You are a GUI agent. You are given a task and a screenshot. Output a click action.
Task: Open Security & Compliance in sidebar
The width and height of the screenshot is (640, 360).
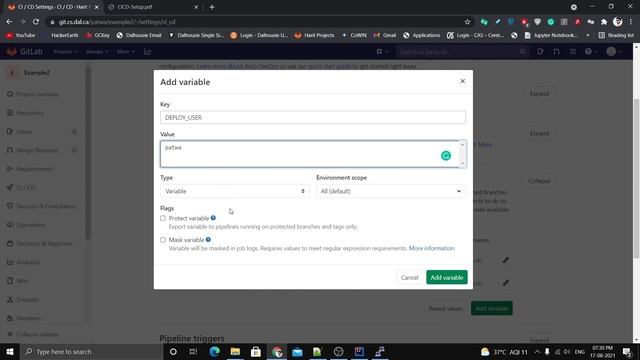point(46,206)
